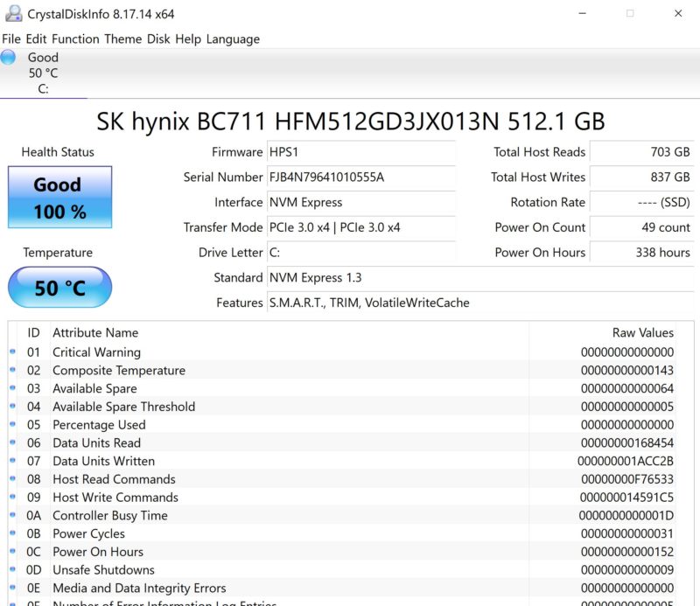The height and width of the screenshot is (606, 700).
Task: Click the Good 100 % health status button
Action: [59, 198]
